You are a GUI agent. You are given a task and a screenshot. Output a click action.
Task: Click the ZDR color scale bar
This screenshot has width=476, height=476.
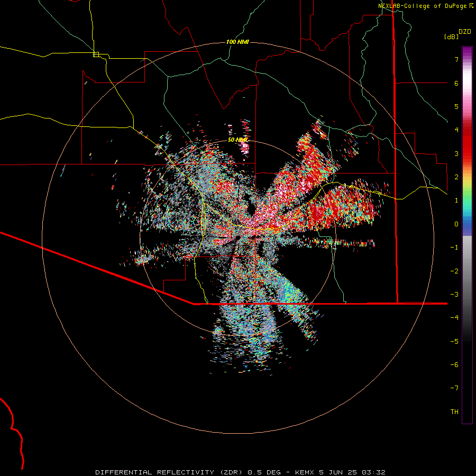tap(467, 235)
